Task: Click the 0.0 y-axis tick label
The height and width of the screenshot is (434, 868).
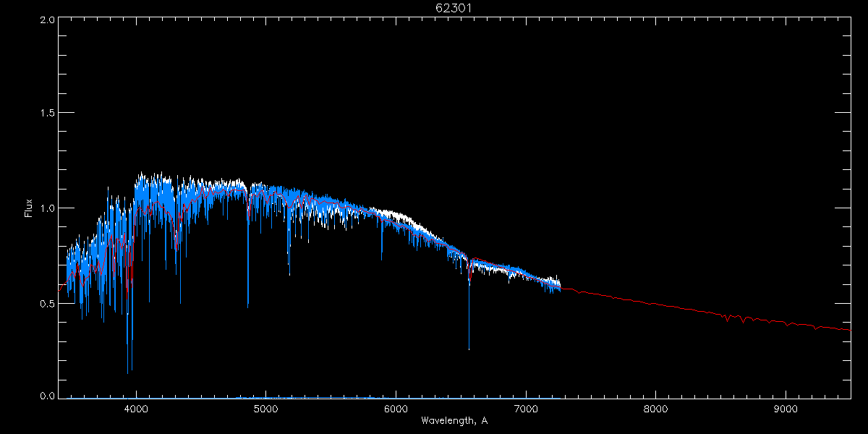Action: pyautogui.click(x=47, y=396)
